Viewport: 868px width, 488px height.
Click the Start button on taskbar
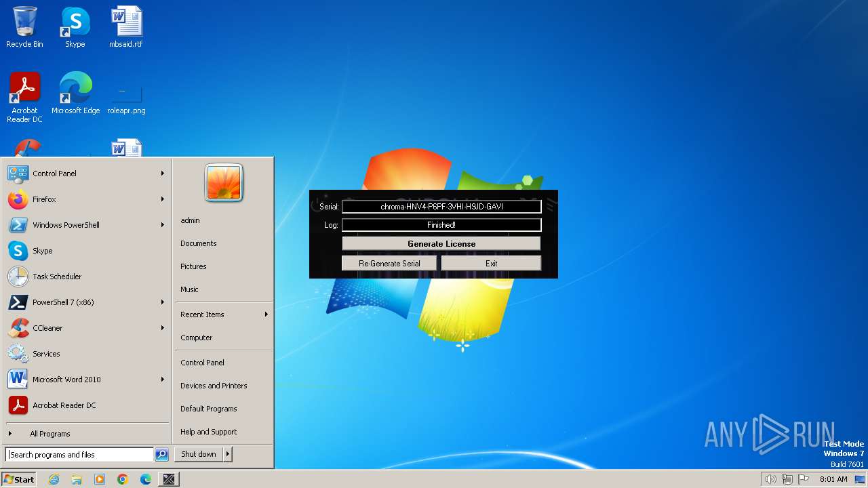[19, 479]
